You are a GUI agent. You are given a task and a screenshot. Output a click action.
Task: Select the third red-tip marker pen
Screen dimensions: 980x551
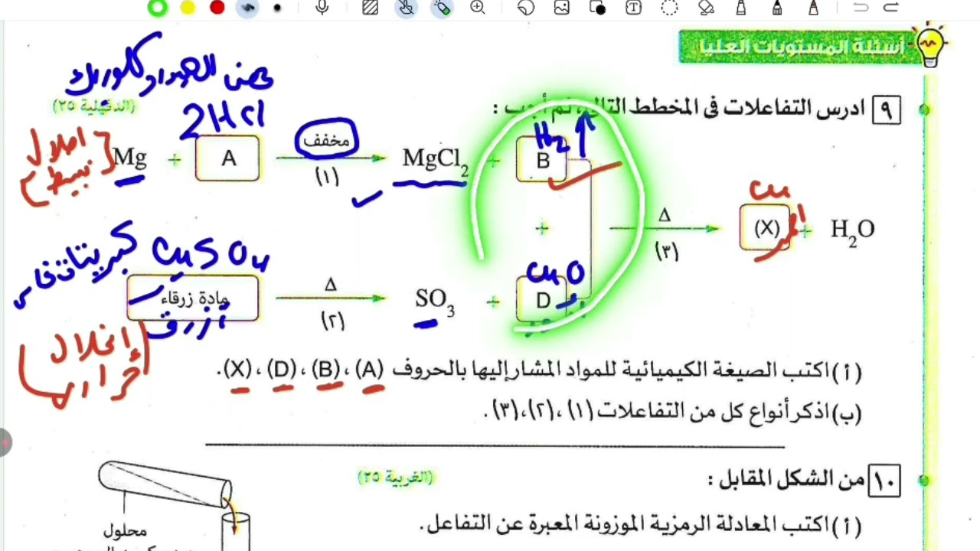tap(813, 8)
